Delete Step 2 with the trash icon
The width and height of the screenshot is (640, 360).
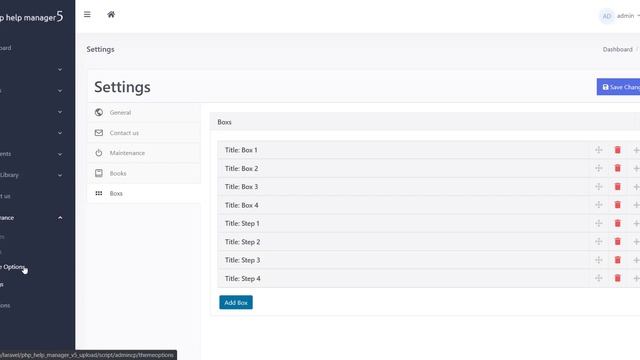tap(618, 242)
